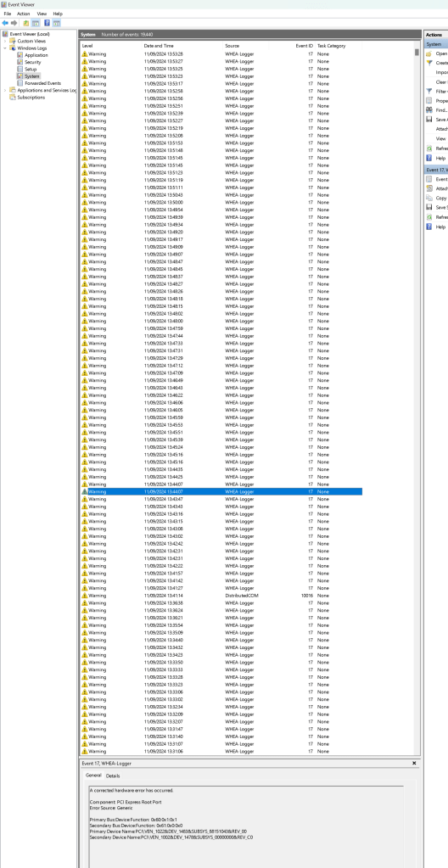Close the Event 17 preview pane
Image resolution: width=448 pixels, height=868 pixels.
[x=414, y=763]
